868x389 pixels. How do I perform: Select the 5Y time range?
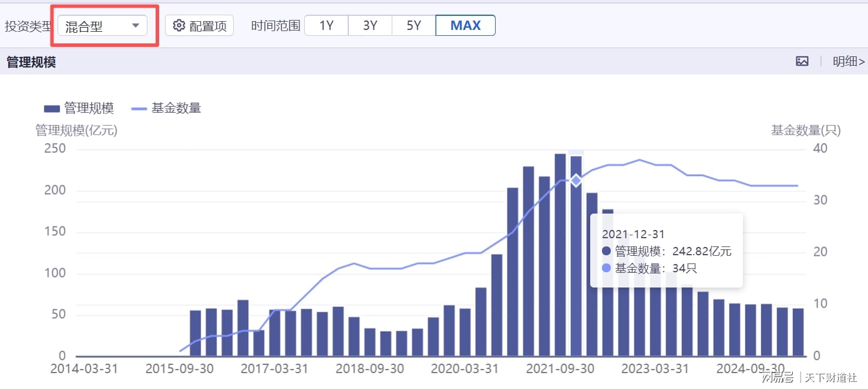414,25
